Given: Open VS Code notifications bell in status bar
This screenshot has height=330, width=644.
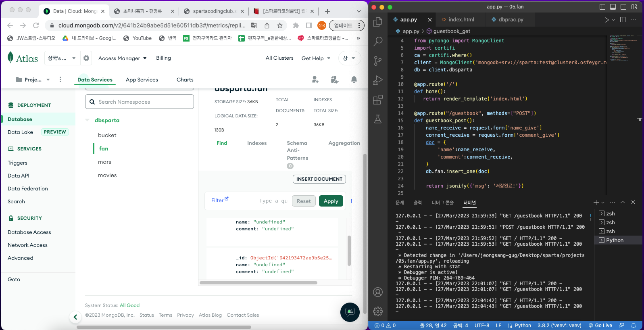Looking at the screenshot, I should [634, 326].
